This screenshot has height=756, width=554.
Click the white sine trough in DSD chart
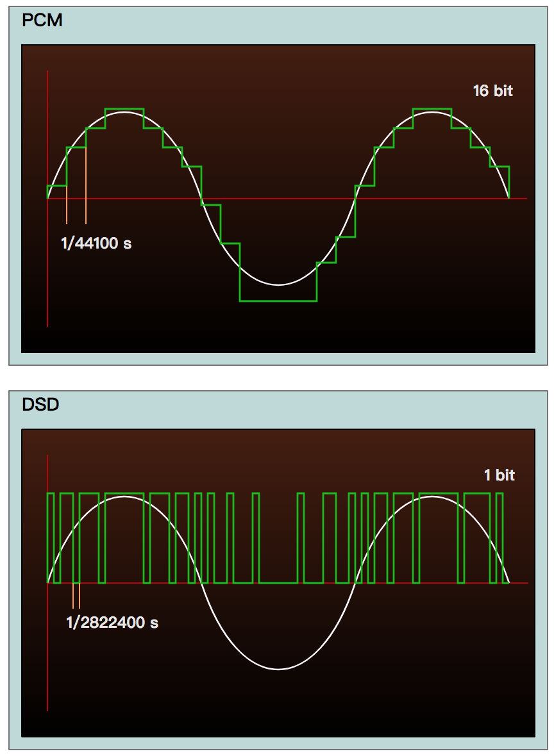(x=278, y=669)
